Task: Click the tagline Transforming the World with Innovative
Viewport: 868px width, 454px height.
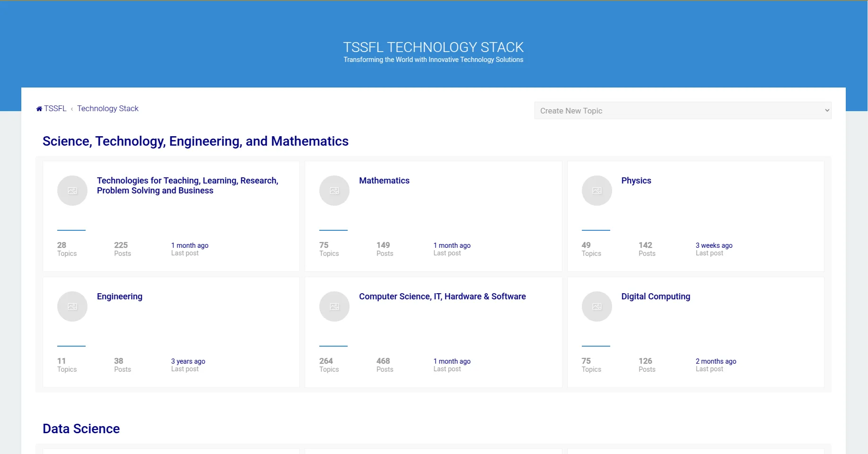Action: pyautogui.click(x=433, y=60)
